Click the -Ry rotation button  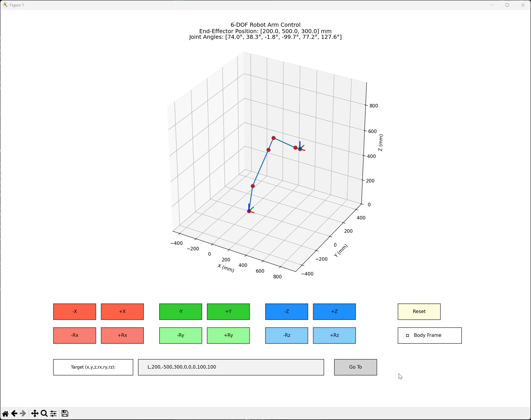click(x=181, y=335)
